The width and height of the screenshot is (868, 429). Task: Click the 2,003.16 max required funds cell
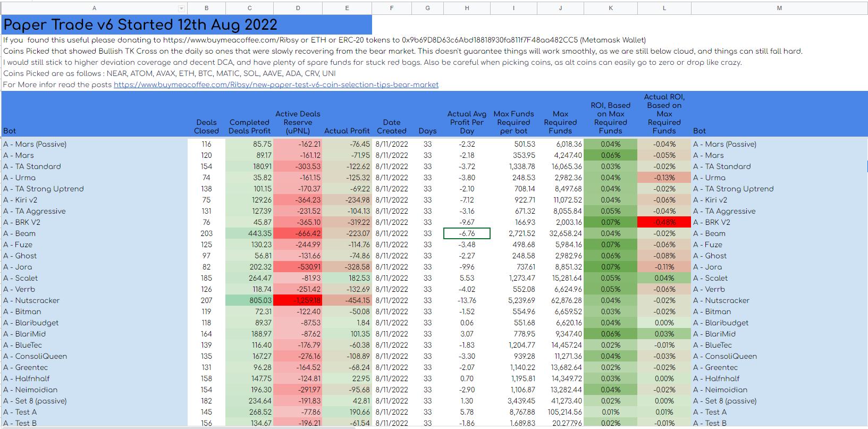click(560, 222)
